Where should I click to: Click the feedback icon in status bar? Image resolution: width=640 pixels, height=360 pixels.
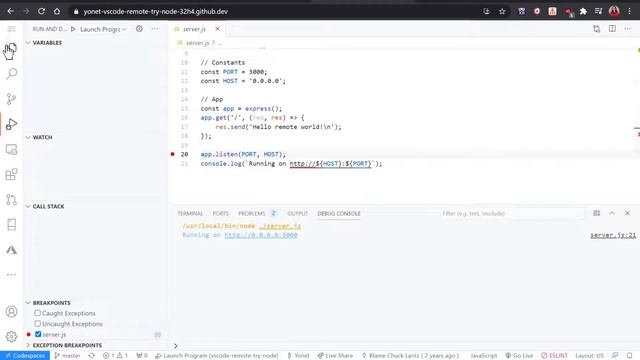click(615, 356)
